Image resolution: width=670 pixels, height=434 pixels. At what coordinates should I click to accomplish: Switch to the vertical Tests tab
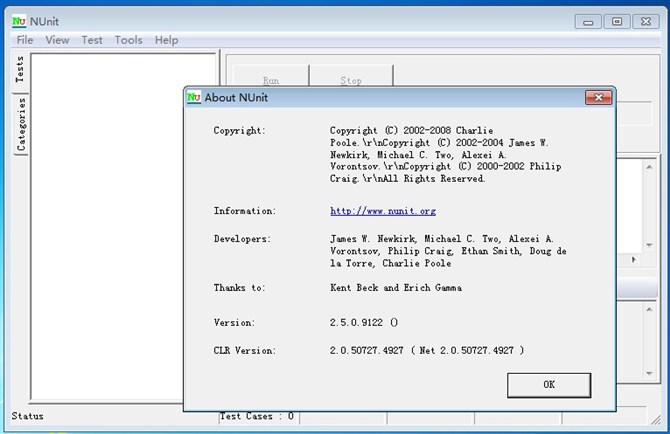pyautogui.click(x=20, y=70)
